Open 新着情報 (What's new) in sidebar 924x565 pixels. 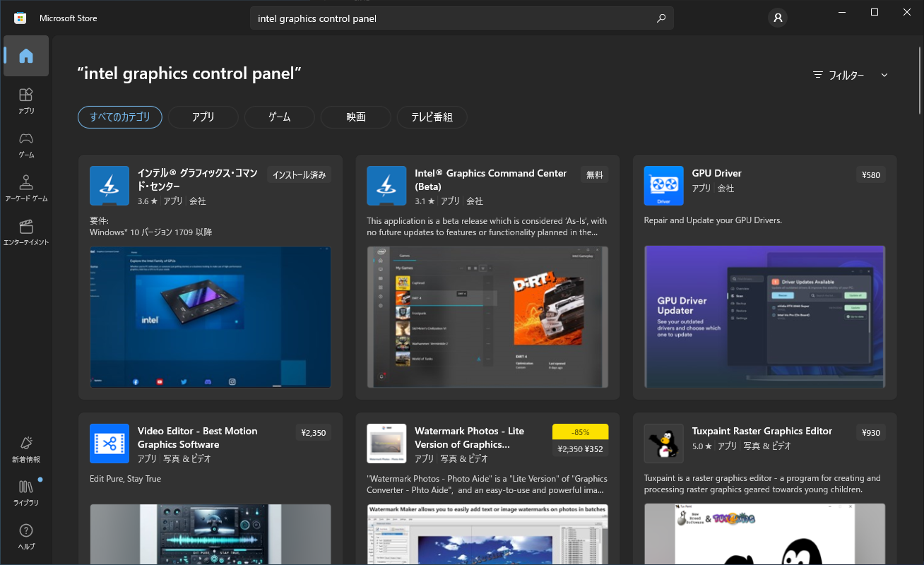26,450
